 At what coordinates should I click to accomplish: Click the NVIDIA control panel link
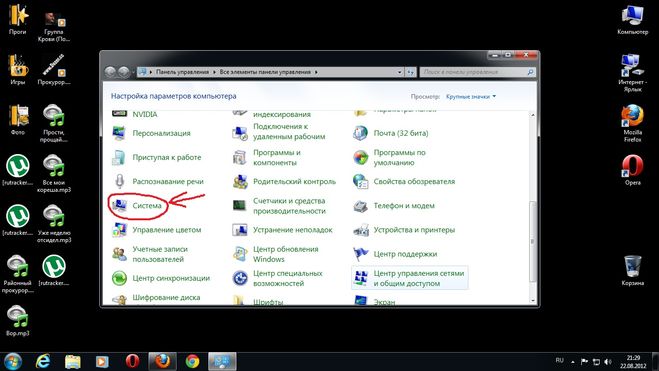[x=145, y=114]
